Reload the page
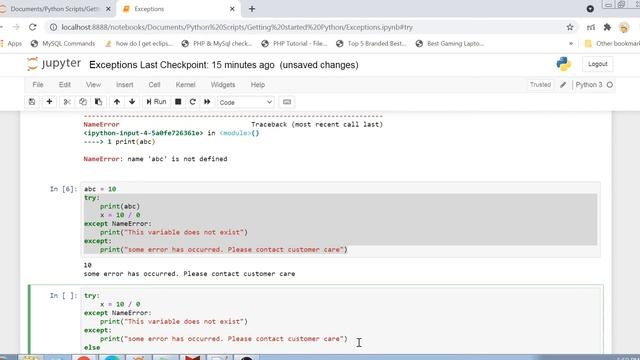The image size is (640, 360). [x=33, y=27]
